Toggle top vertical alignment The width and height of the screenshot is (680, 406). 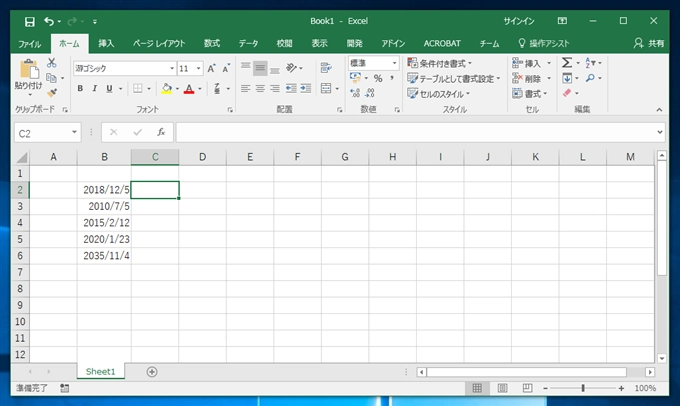point(245,68)
